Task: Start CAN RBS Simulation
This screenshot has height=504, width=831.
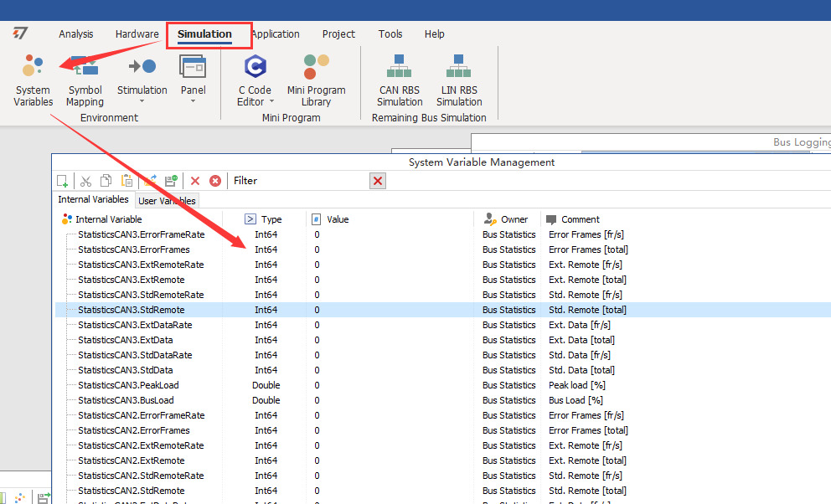Action: (399, 80)
